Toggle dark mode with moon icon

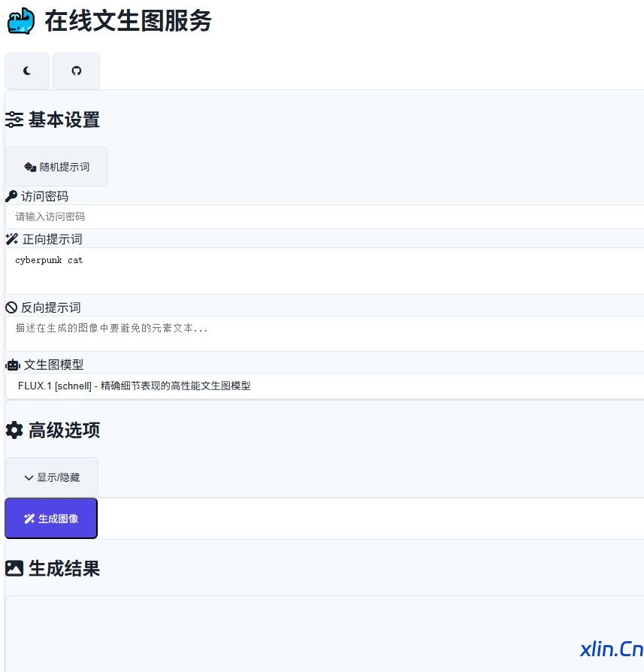pos(27,71)
